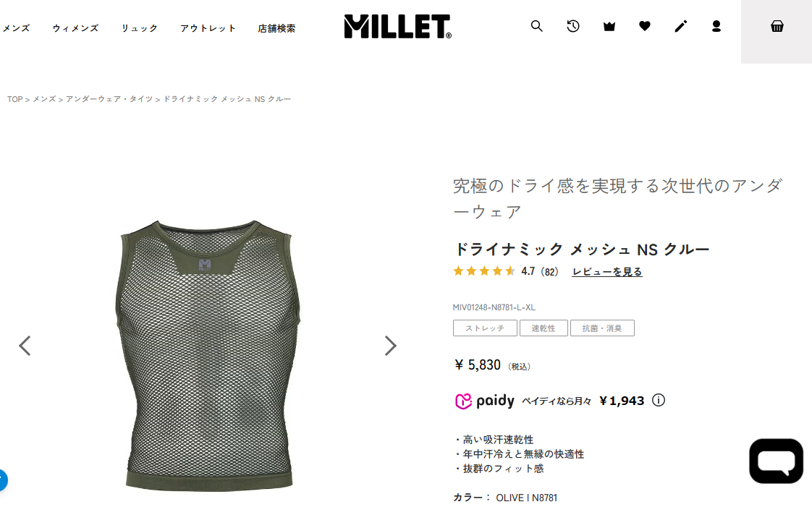
Task: Go to 店舗検索 store search
Action: [276, 28]
